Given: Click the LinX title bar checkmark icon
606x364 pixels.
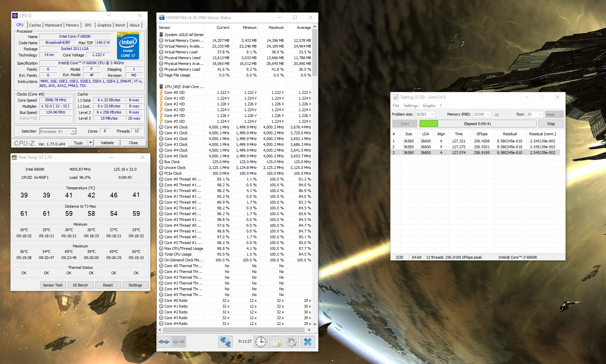Looking at the screenshot, I should [396, 97].
